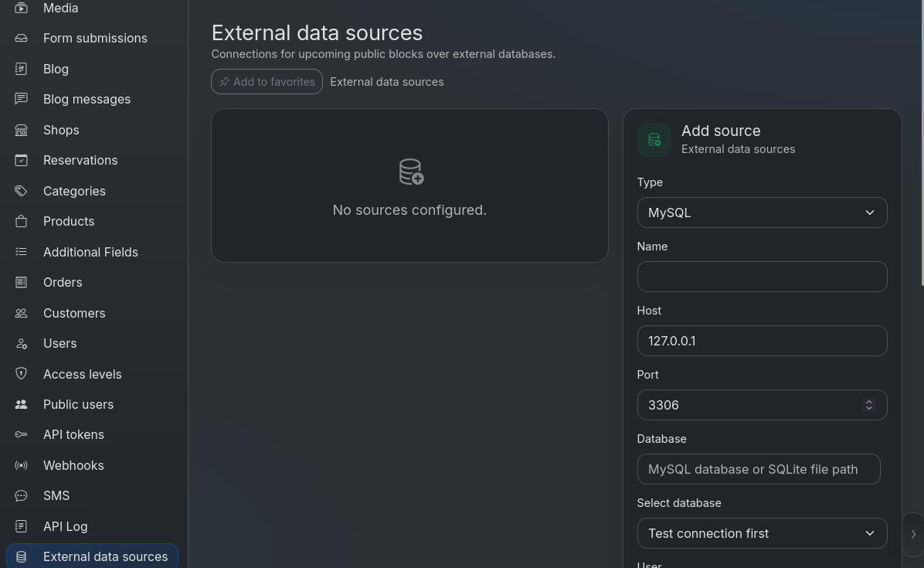Click the Webhooks broadcast icon in sidebar
The height and width of the screenshot is (568, 924).
point(21,465)
